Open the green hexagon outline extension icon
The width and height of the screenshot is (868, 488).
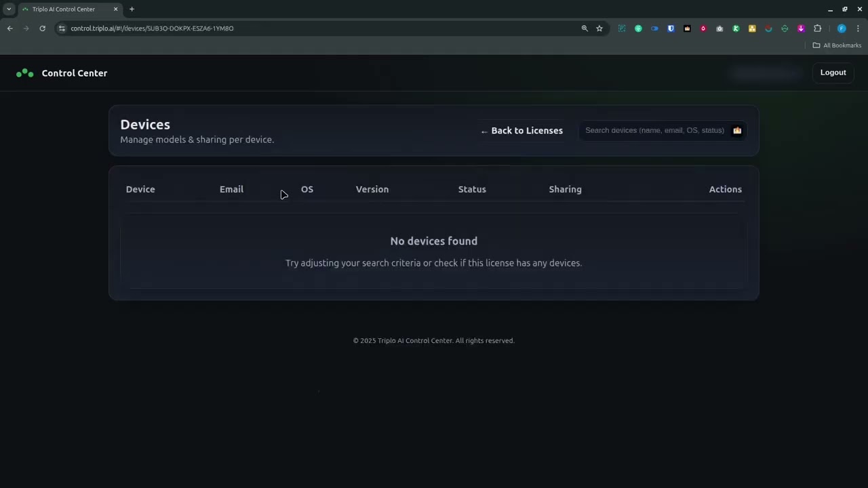pos(785,28)
